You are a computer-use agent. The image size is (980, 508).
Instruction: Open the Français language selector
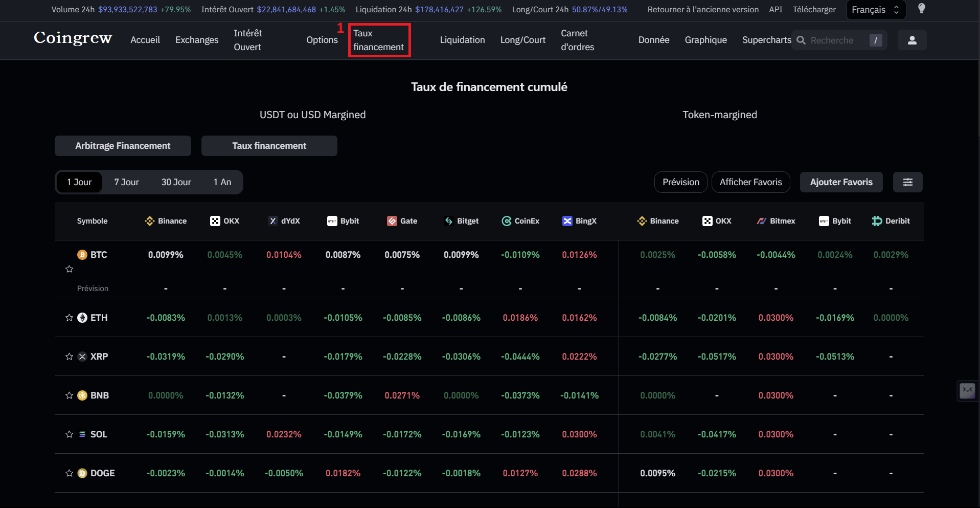pyautogui.click(x=875, y=9)
